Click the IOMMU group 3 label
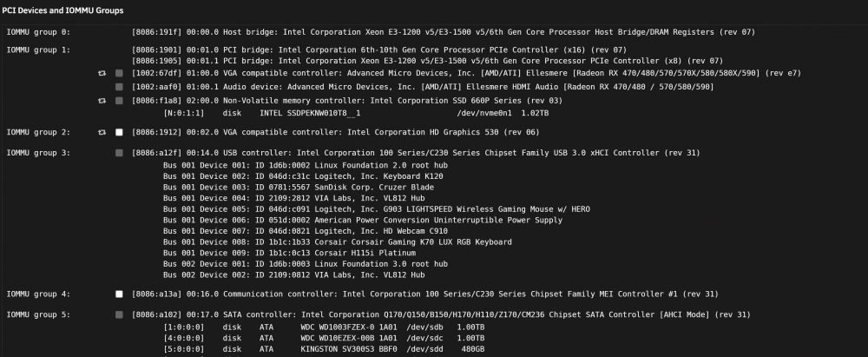This screenshot has height=357, width=868. point(39,153)
